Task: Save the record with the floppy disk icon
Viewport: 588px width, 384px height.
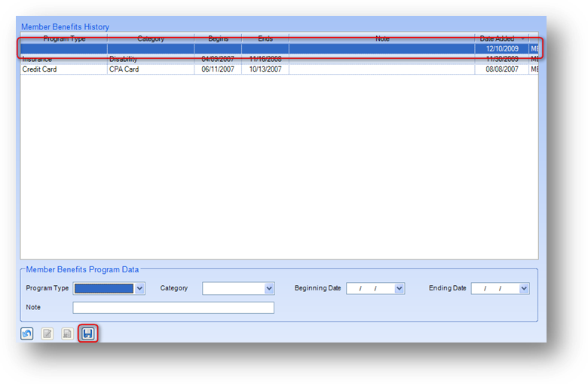Action: [x=87, y=333]
